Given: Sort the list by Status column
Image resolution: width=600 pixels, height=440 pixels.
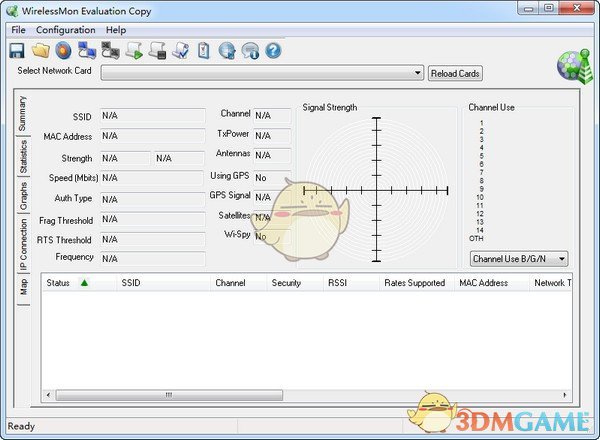Looking at the screenshot, I should 79,283.
